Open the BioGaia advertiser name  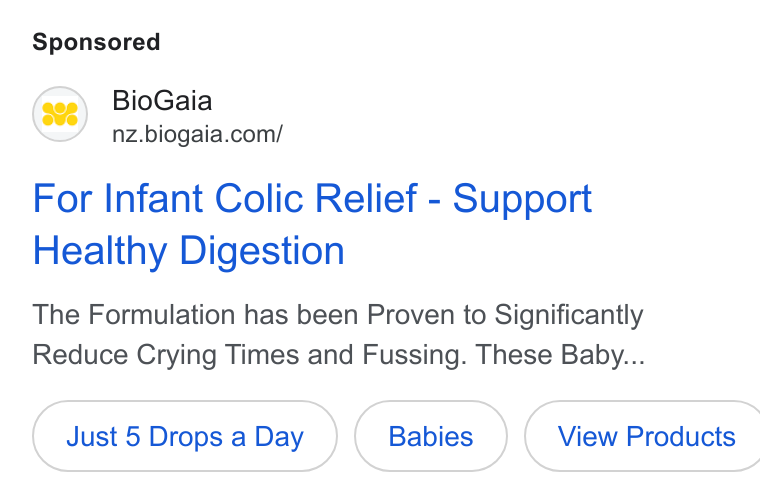(162, 101)
